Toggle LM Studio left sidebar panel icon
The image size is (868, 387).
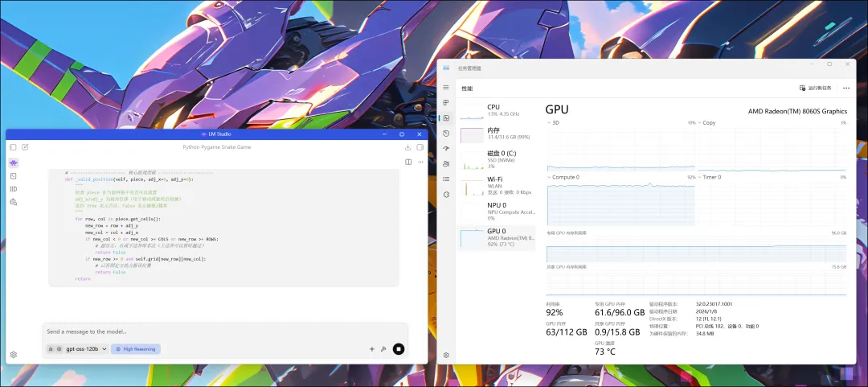pyautogui.click(x=14, y=147)
